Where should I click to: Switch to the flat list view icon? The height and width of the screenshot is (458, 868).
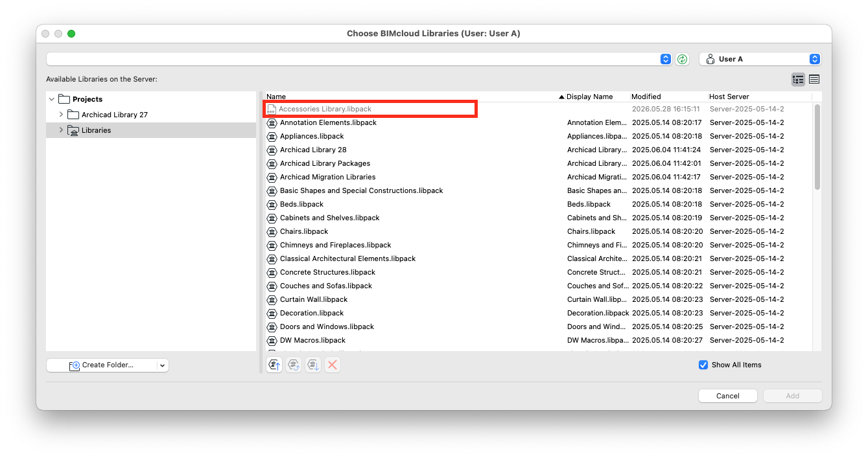tap(814, 80)
